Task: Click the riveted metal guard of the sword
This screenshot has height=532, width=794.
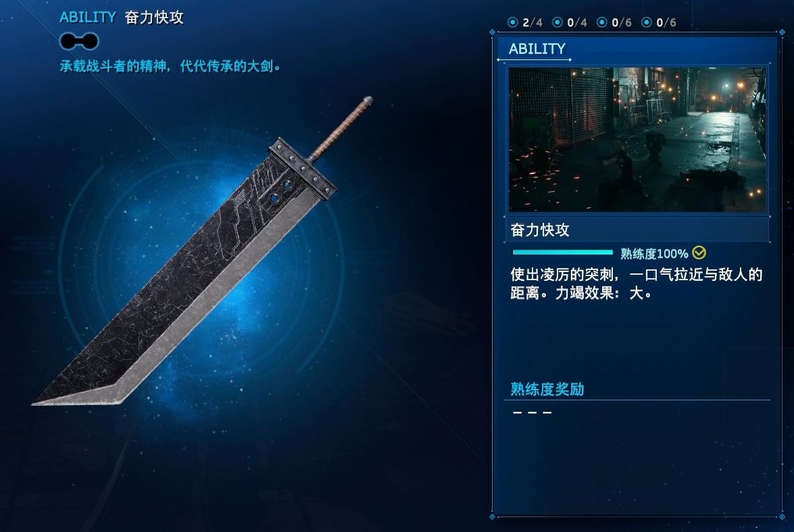Action: [302, 167]
